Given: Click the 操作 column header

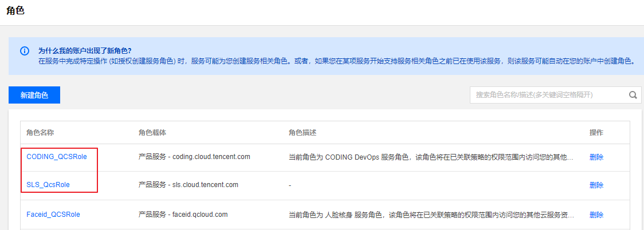Looking at the screenshot, I should [x=596, y=132].
